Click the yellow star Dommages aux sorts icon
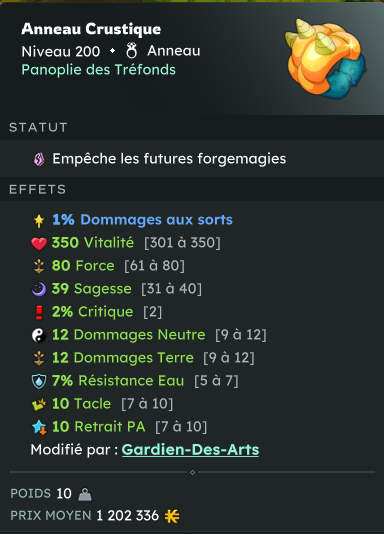This screenshot has width=384, height=534. (x=39, y=221)
